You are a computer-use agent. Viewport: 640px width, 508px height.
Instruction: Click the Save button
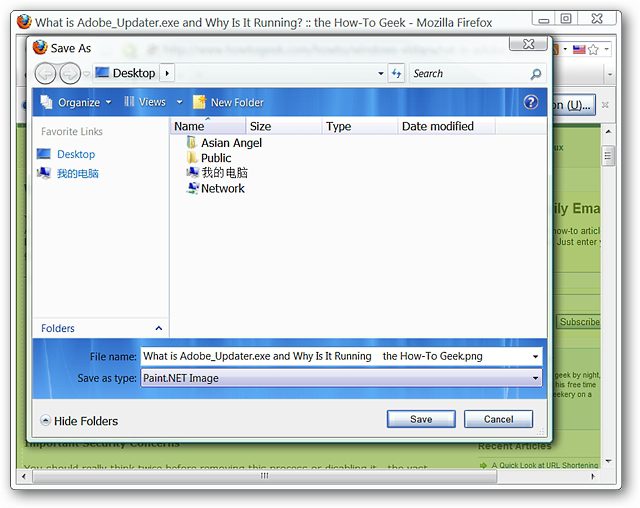click(x=421, y=419)
